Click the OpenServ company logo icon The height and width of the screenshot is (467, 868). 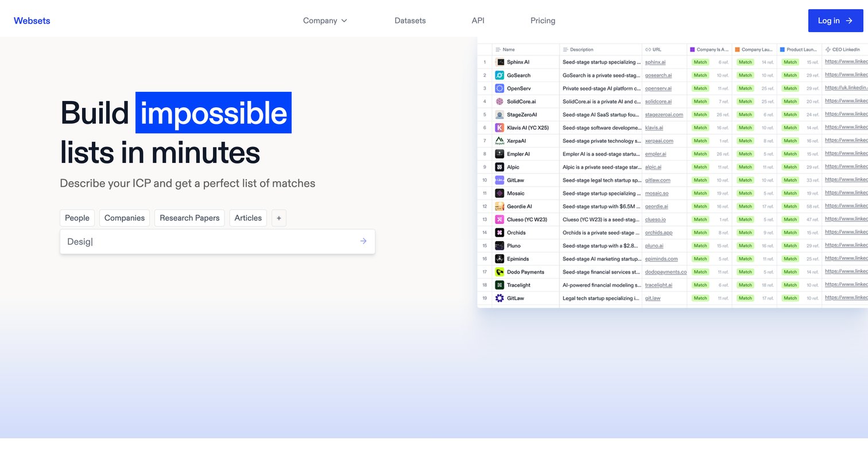[x=500, y=88]
